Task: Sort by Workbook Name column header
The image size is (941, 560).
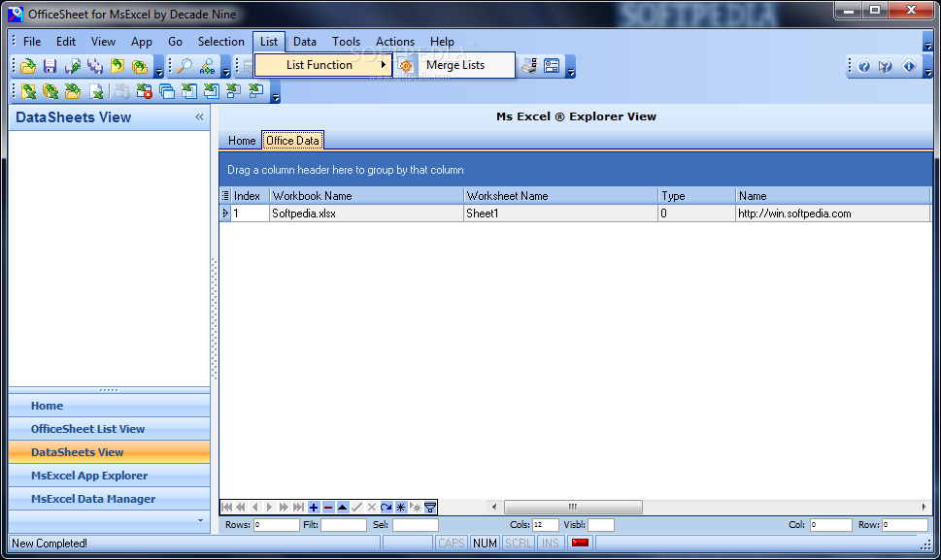Action: 366,195
